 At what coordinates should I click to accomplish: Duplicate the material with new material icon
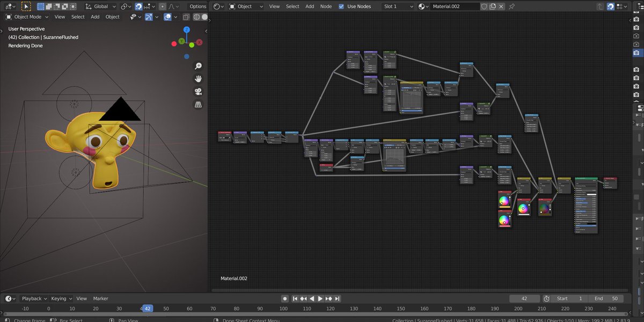point(493,6)
